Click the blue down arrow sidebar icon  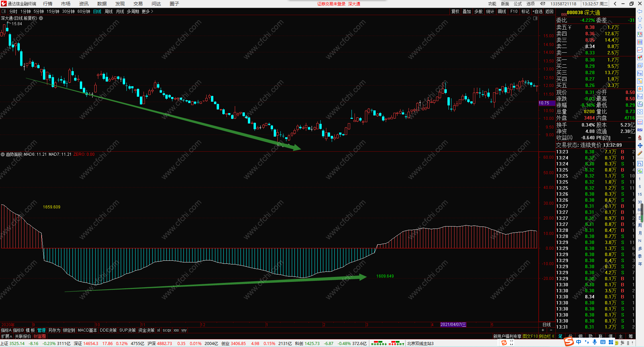pyautogui.click(x=640, y=27)
